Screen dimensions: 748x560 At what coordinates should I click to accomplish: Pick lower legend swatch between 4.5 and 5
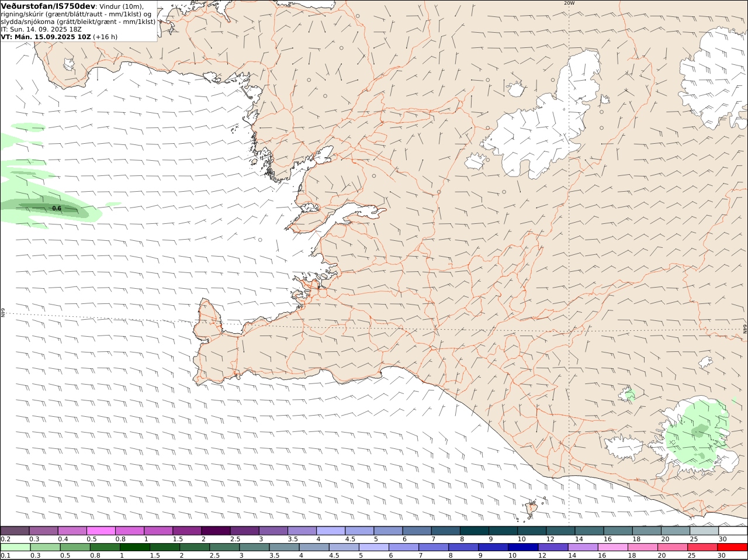pyautogui.click(x=344, y=547)
